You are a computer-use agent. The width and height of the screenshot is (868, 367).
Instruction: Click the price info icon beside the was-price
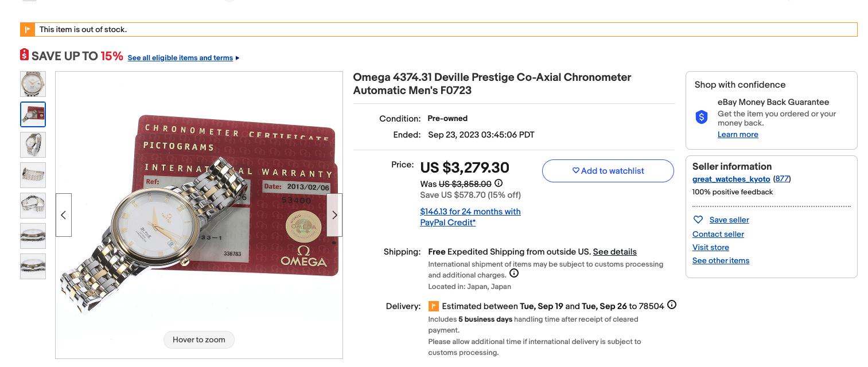pos(499,183)
